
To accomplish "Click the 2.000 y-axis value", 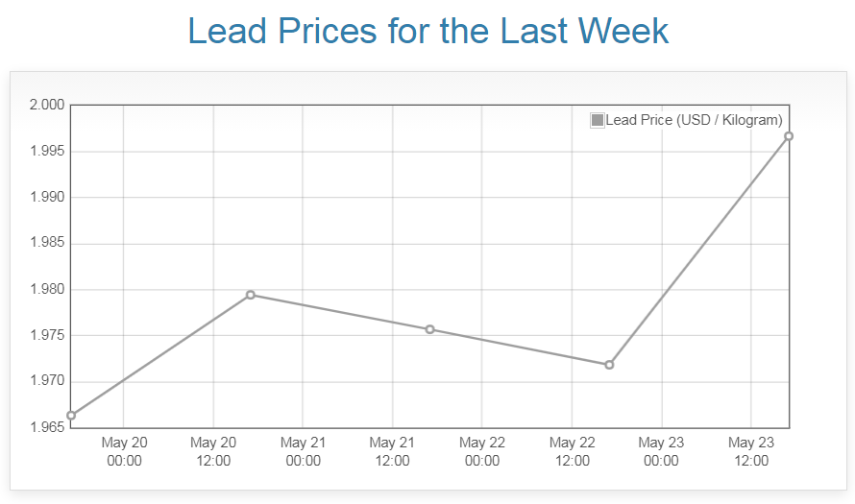I will pyautogui.click(x=46, y=105).
